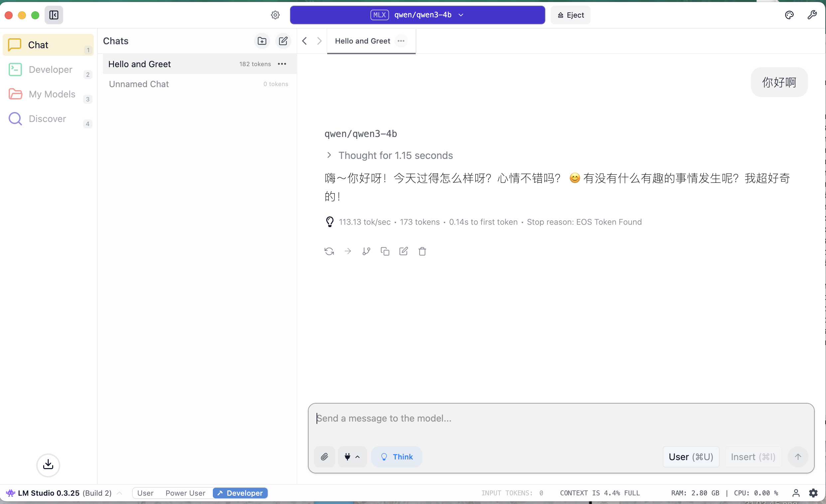Go back with the left arrow
Screen dimensions: 826x504
(x=304, y=41)
